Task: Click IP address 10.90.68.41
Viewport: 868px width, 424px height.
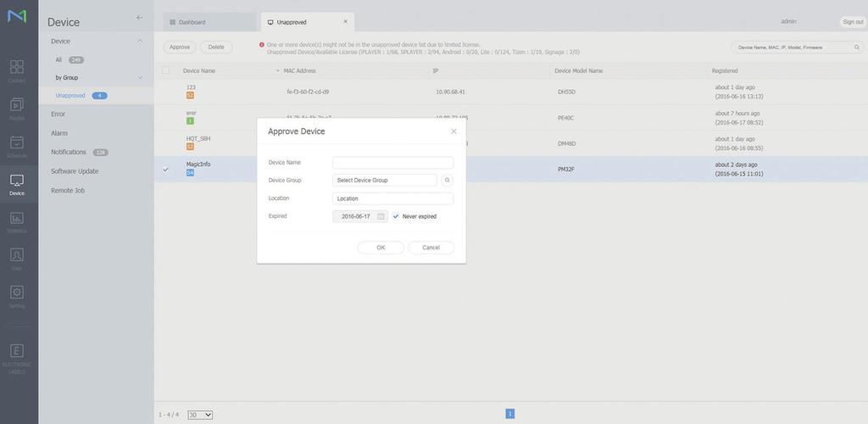Action: point(450,92)
